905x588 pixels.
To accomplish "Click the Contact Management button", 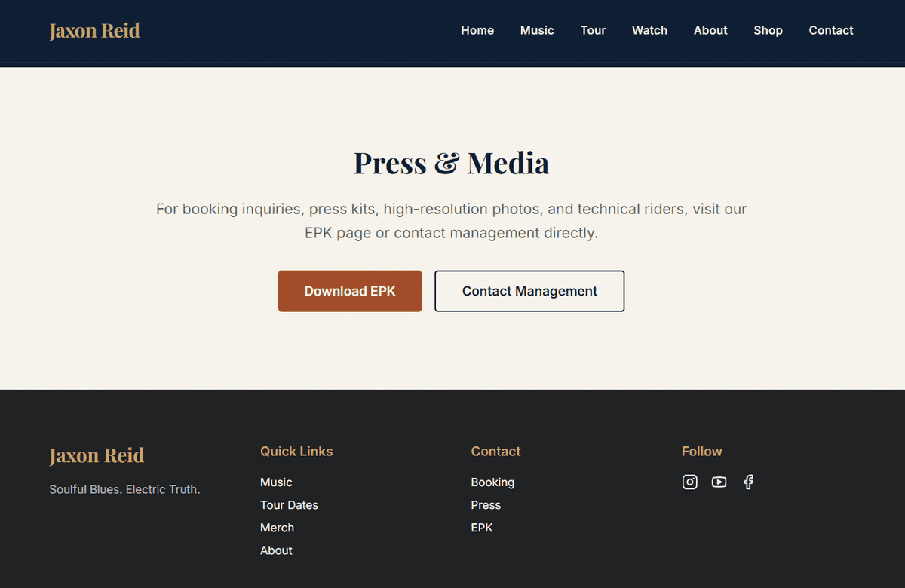I will 529,291.
